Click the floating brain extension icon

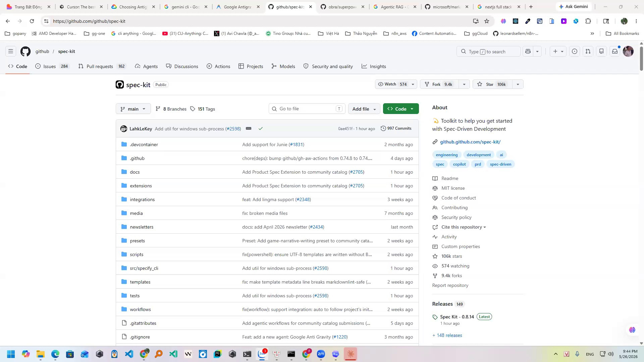click(x=632, y=330)
